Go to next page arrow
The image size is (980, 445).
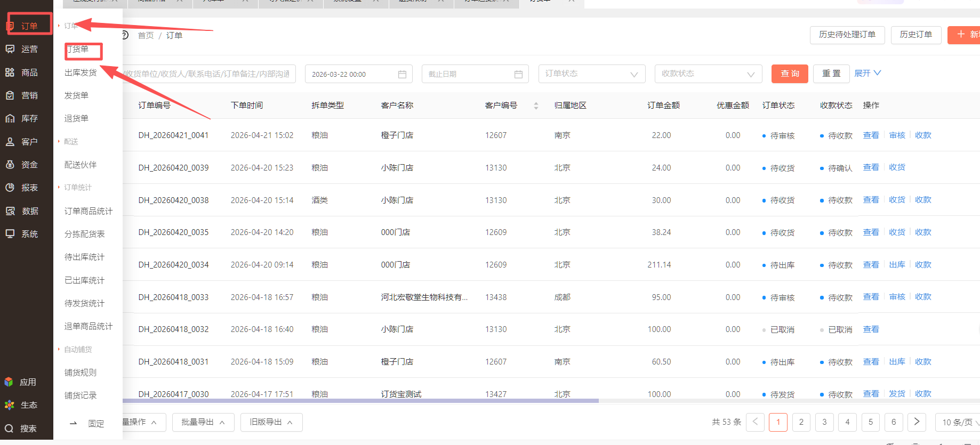[x=917, y=422]
